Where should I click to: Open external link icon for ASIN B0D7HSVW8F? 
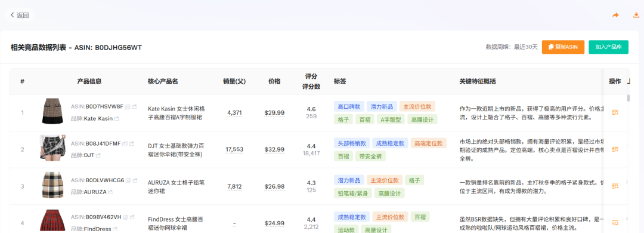pyautogui.click(x=134, y=106)
